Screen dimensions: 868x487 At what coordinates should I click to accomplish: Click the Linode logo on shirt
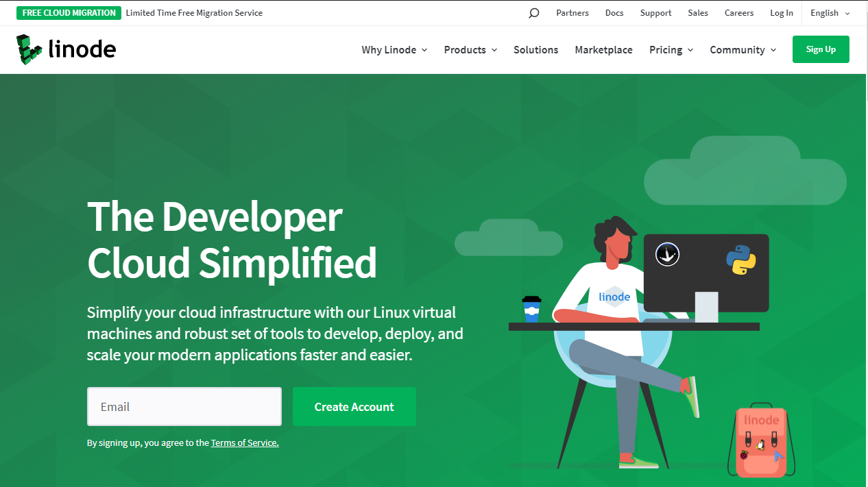coord(614,297)
